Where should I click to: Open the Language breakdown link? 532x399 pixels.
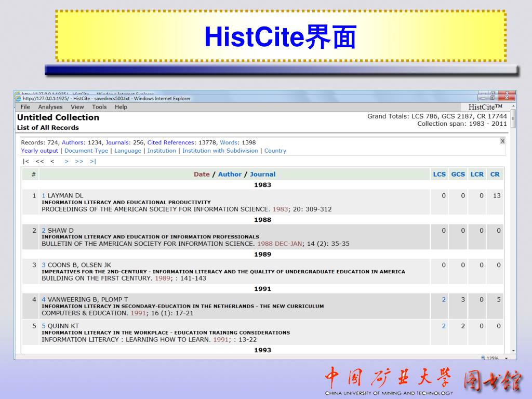pos(128,151)
